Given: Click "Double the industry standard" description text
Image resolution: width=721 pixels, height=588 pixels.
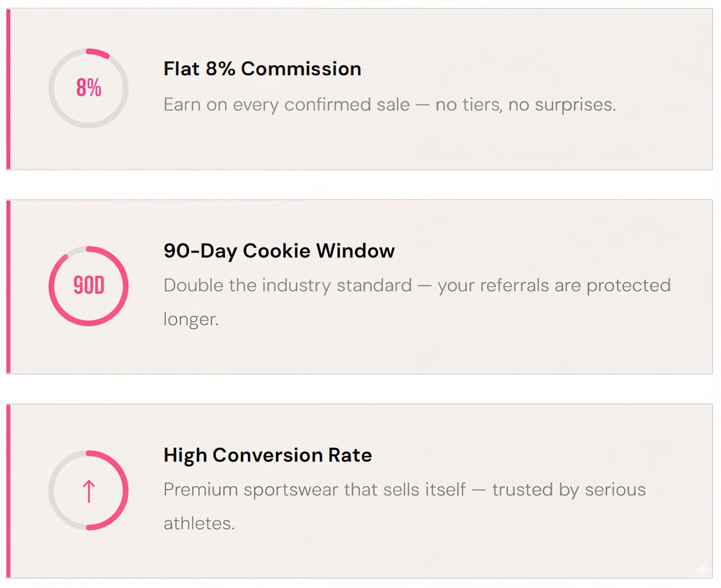Looking at the screenshot, I should (x=288, y=285).
